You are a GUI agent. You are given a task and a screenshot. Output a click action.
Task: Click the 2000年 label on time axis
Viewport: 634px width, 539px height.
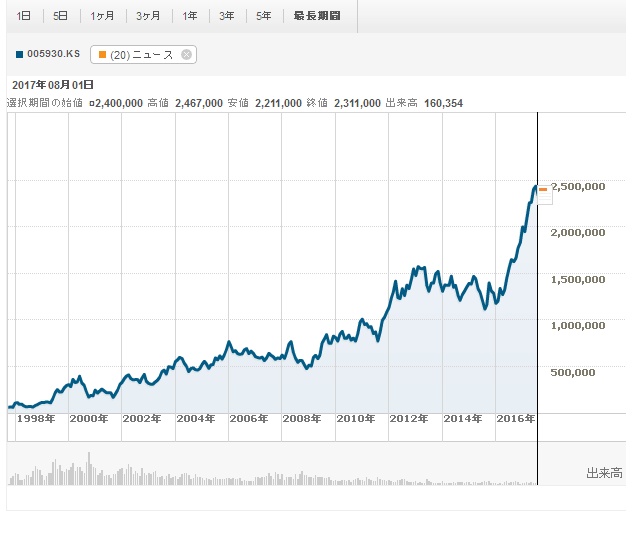[88, 418]
